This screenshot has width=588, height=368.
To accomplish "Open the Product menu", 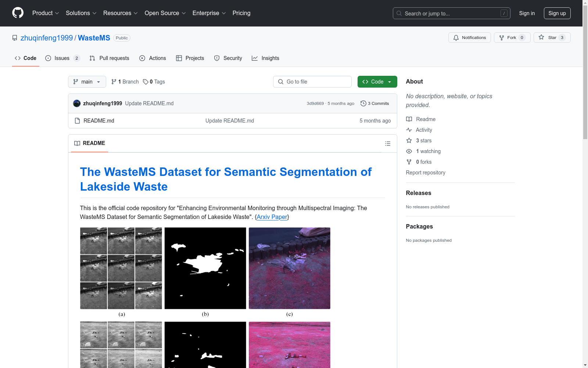I will point(46,13).
